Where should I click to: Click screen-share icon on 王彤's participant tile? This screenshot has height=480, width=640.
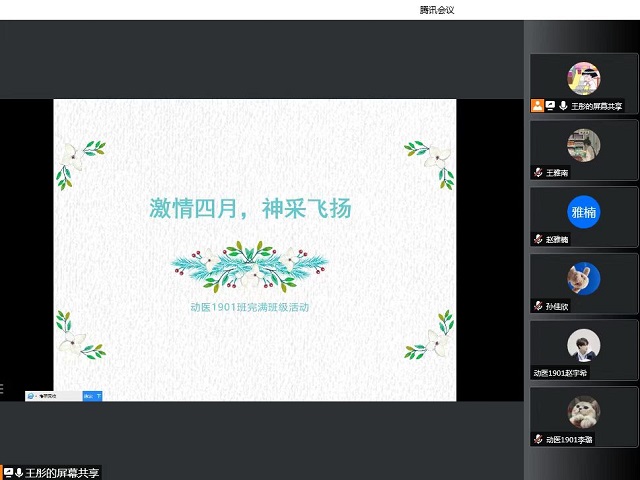pyautogui.click(x=551, y=106)
